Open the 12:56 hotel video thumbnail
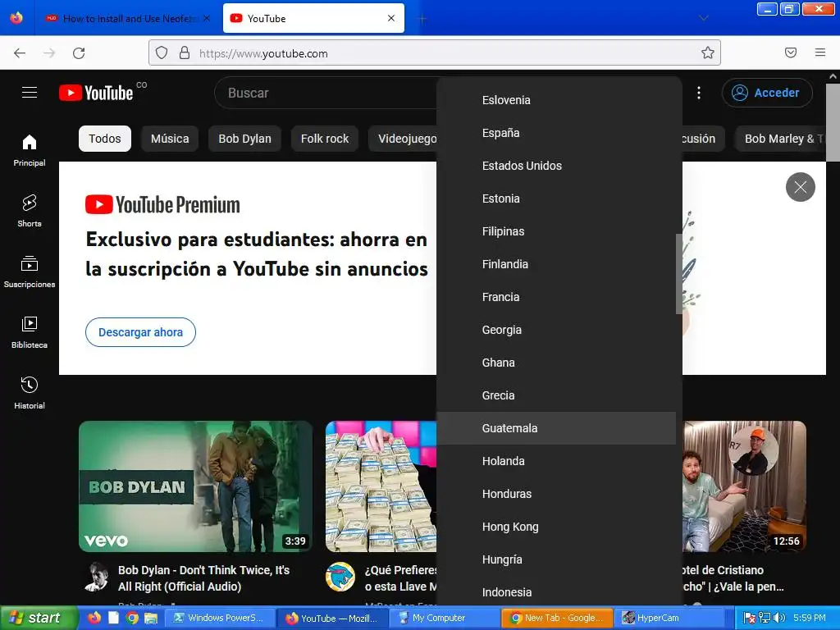This screenshot has height=630, width=840. (x=744, y=486)
